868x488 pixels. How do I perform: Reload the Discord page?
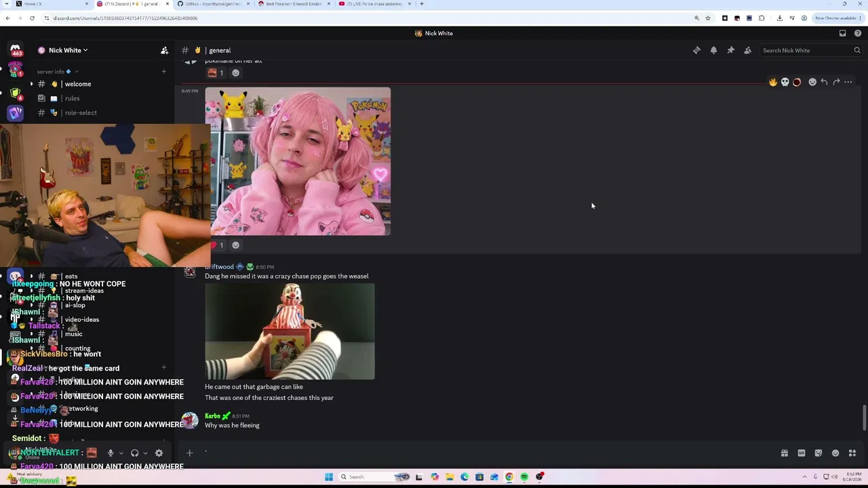32,18
